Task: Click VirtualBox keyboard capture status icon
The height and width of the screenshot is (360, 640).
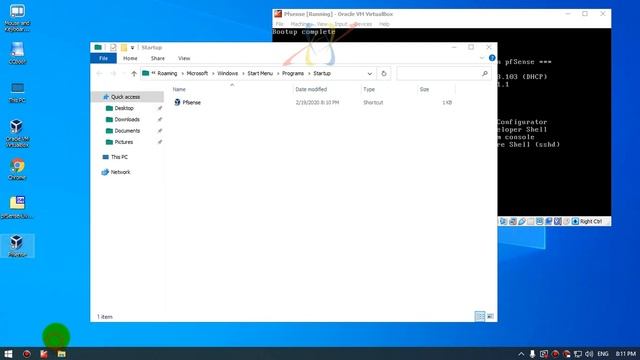Action: coord(575,221)
